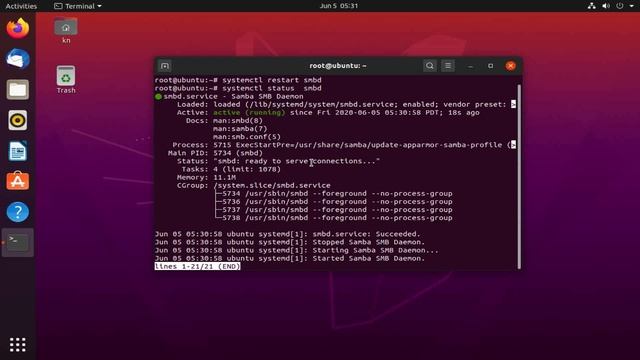This screenshot has height=360, width=640.
Task: Close the terminal window
Action: (x=510, y=66)
